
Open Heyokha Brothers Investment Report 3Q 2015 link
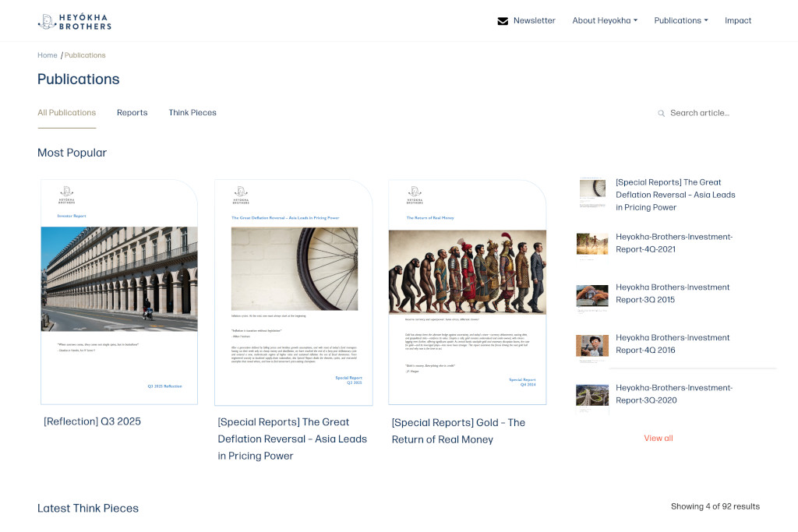[x=673, y=294]
